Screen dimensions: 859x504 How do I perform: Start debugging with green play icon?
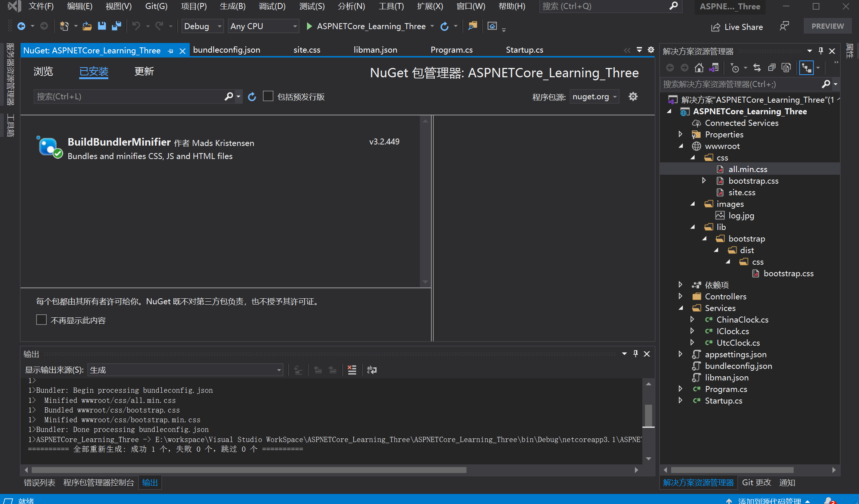click(309, 26)
